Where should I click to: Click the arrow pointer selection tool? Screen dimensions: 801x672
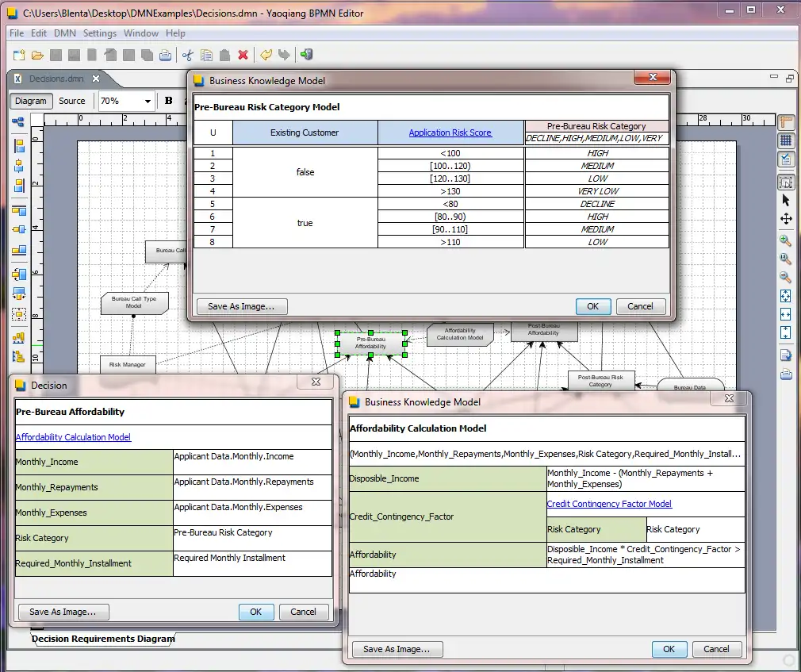click(785, 201)
